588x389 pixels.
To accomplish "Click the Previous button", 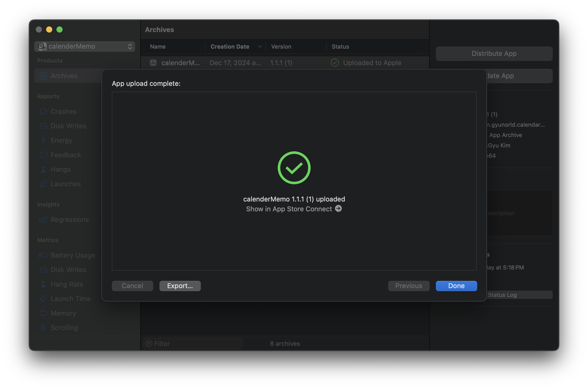I will (409, 286).
